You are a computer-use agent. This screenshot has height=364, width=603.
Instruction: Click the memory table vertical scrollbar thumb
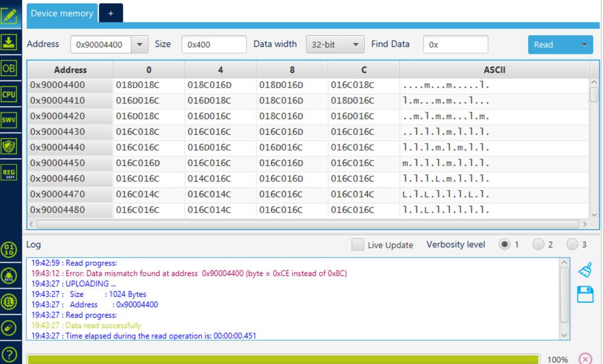(594, 95)
